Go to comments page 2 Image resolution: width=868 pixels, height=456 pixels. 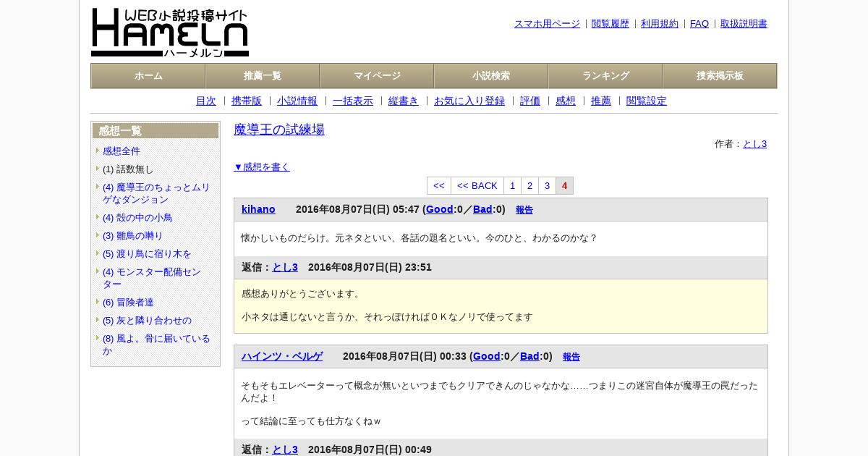click(530, 186)
